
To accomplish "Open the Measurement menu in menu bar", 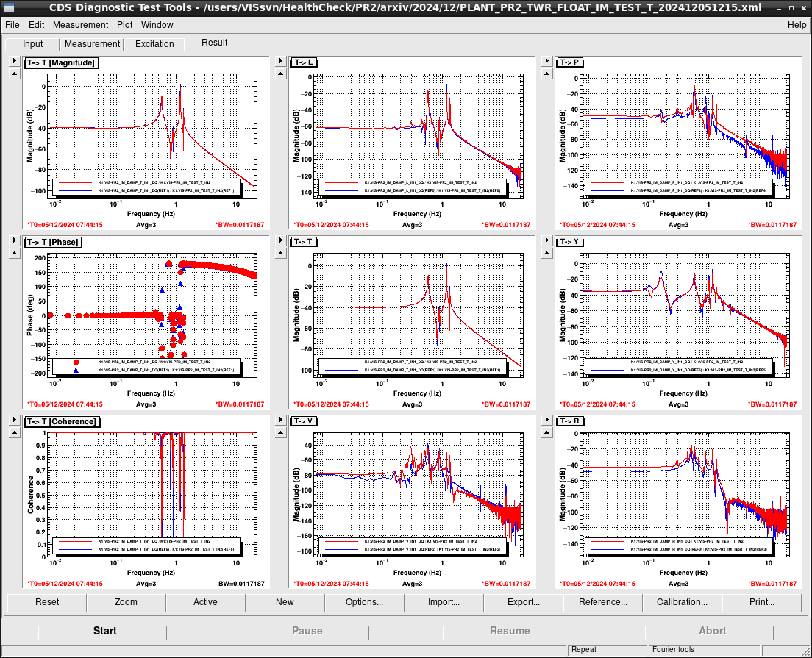I will pos(80,25).
